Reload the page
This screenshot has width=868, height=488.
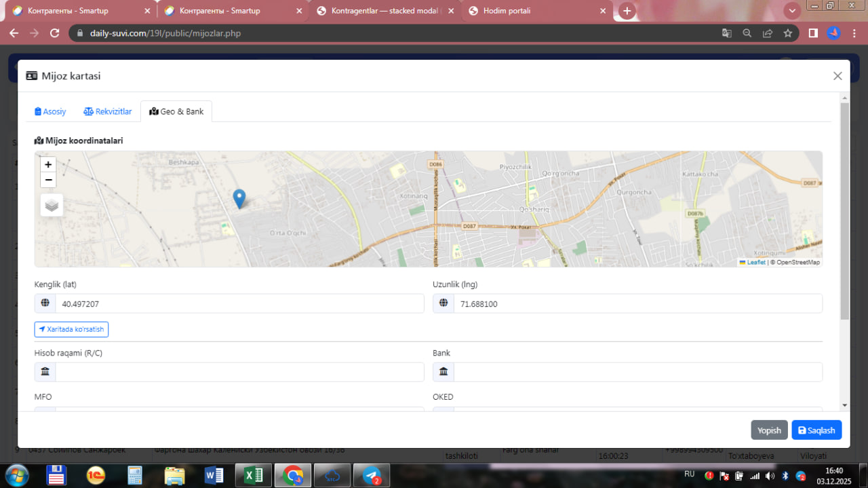55,33
